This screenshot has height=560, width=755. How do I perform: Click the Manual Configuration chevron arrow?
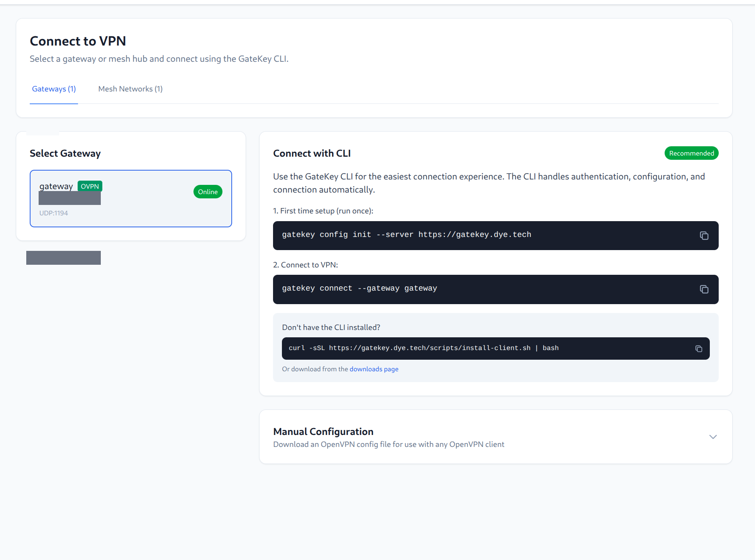click(713, 436)
